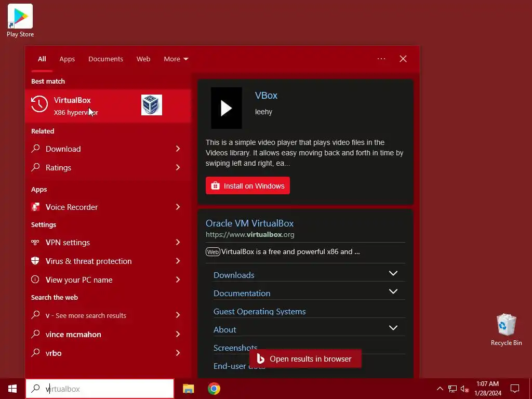Click the search icon next to Ratings

(35, 167)
